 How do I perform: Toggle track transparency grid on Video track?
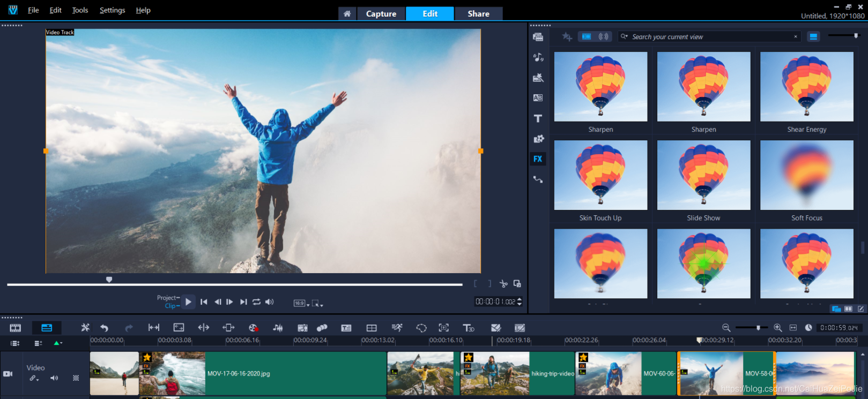(x=76, y=378)
